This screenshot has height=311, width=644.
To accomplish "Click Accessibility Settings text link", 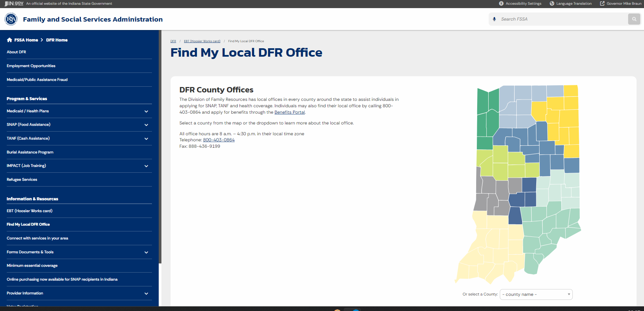I will (x=523, y=3).
